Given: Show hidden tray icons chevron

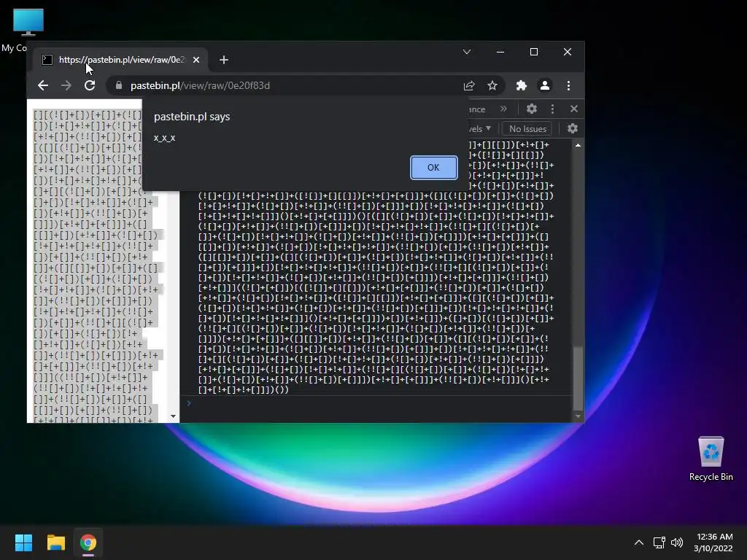Looking at the screenshot, I should coord(639,542).
